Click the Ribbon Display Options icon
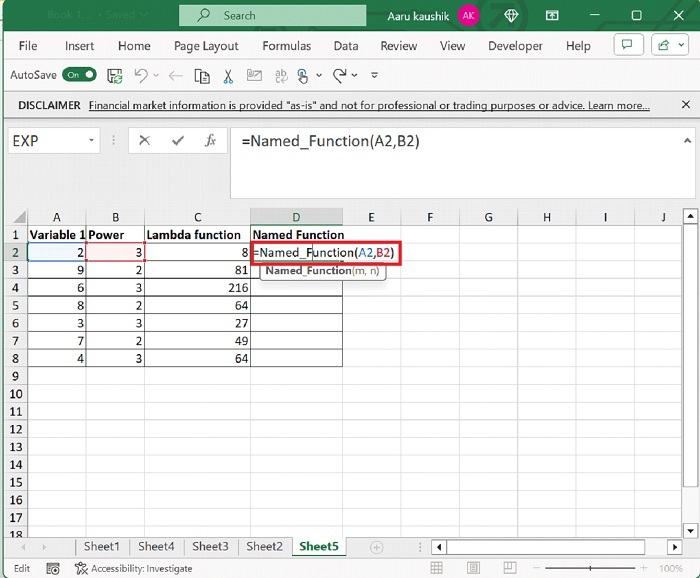This screenshot has height=578, width=700. coord(552,16)
